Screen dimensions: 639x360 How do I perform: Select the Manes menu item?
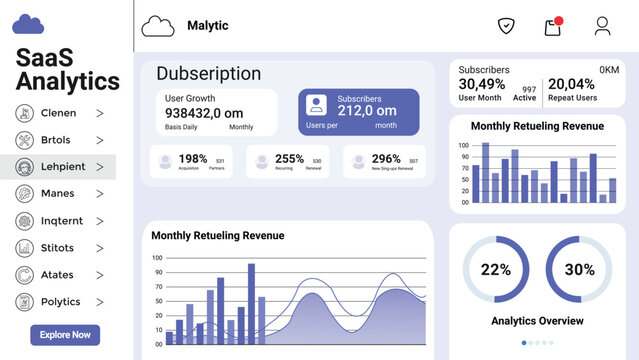tap(59, 194)
